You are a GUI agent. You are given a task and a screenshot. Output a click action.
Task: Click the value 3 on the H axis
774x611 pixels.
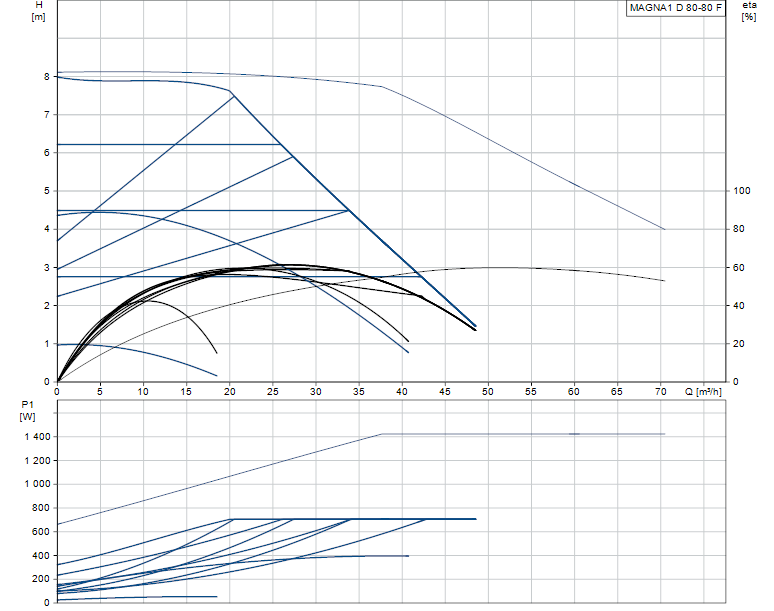click(47, 267)
